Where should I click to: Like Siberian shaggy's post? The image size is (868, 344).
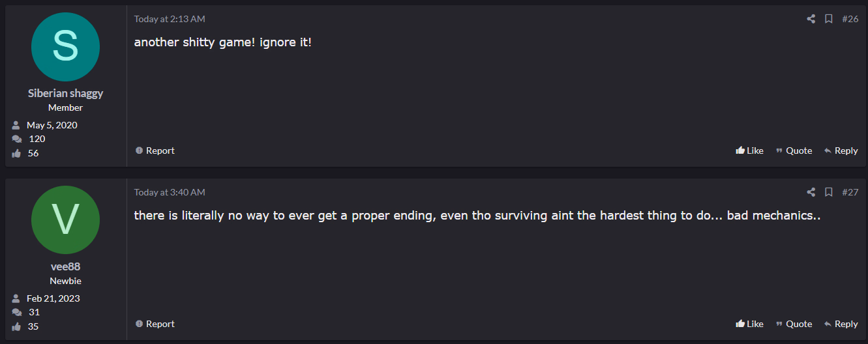(749, 150)
